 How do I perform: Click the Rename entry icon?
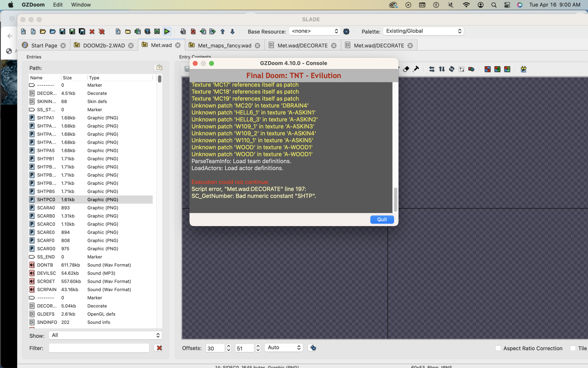click(x=183, y=31)
